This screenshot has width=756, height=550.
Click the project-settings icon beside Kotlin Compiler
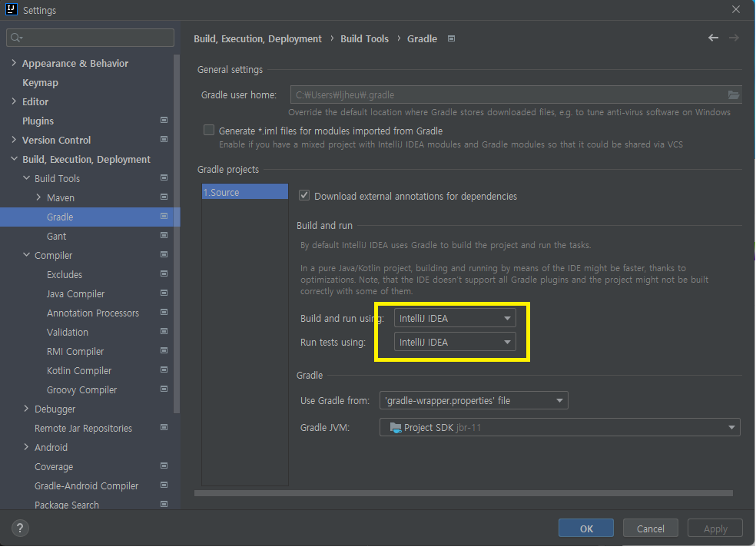tap(164, 369)
